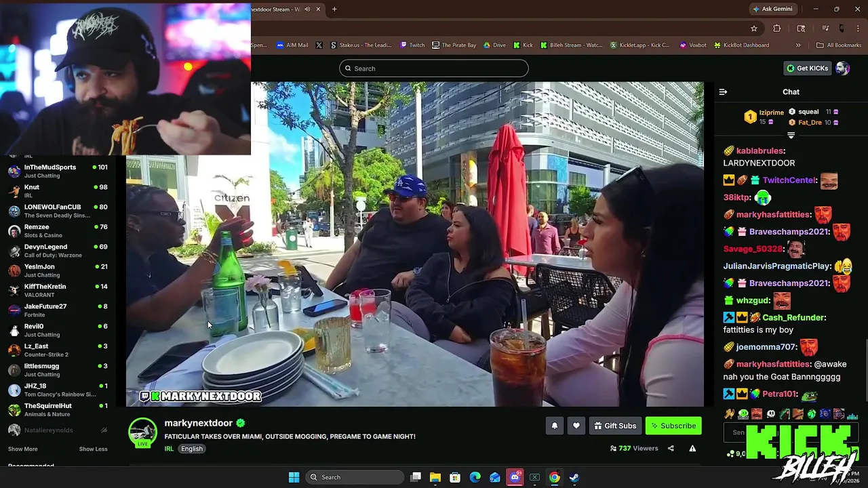Follow markynextdoor using the heart icon

pos(576,426)
